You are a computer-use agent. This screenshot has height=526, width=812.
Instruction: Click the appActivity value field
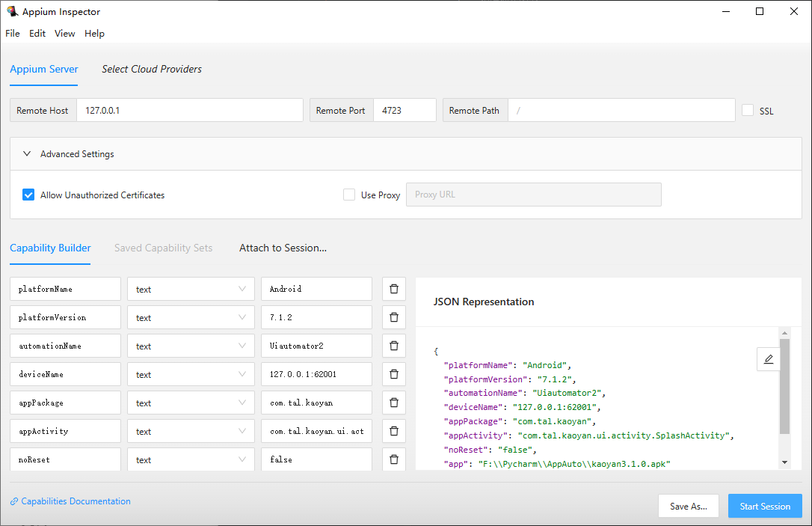tap(316, 431)
